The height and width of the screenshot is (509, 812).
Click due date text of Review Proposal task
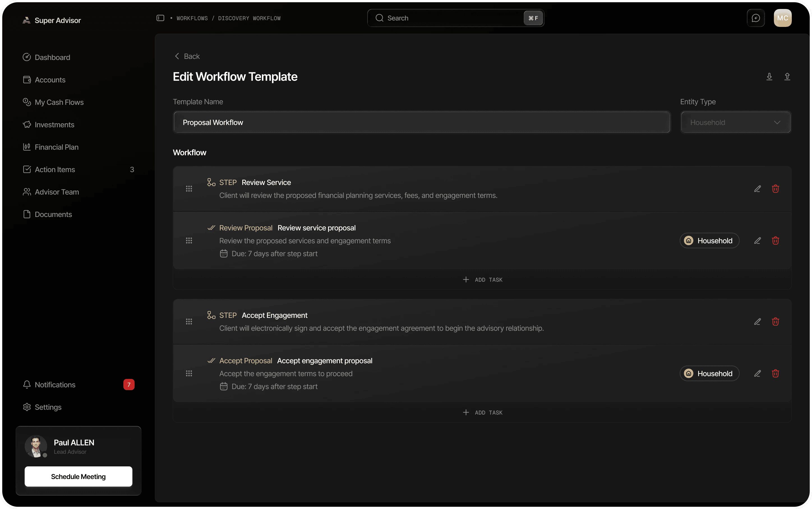[x=274, y=254]
